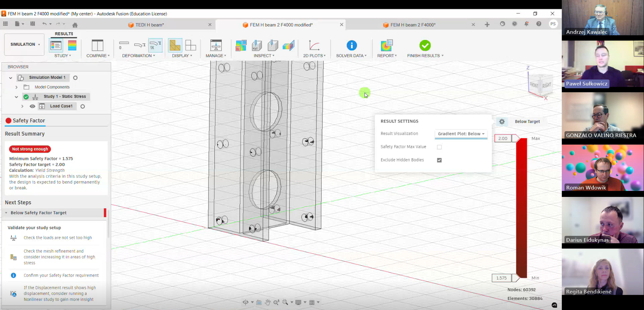Uncheck Exclude Hidden Bodies checkbox
This screenshot has height=310, width=644.
(x=439, y=160)
